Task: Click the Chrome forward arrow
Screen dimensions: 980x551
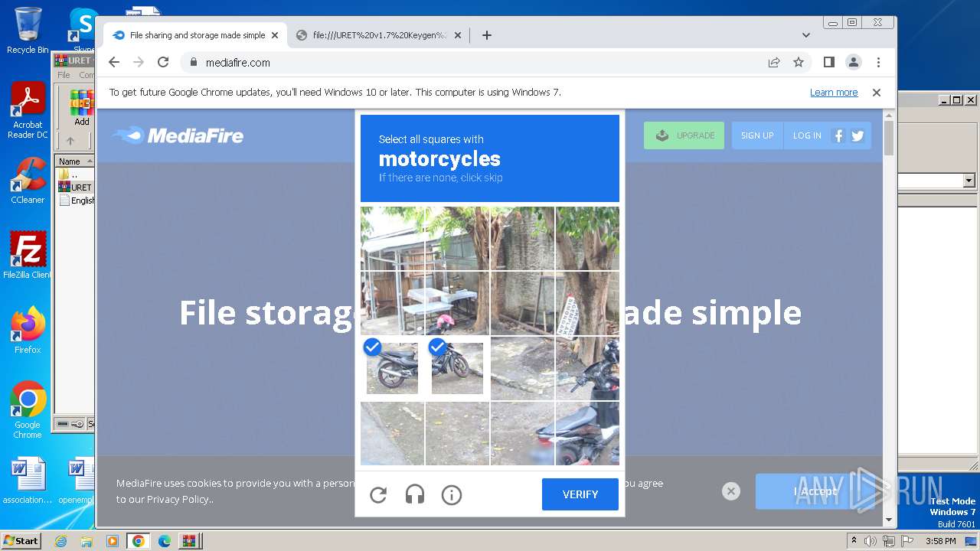Action: 139,63
